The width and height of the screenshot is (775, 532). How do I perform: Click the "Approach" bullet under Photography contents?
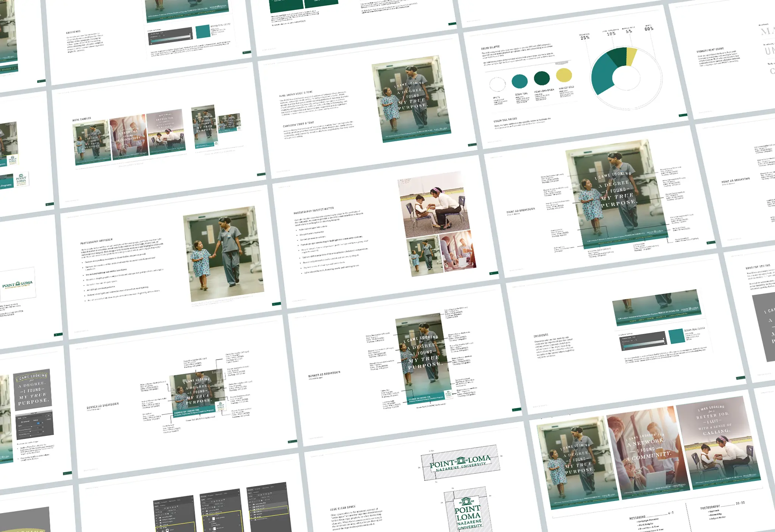(x=714, y=511)
